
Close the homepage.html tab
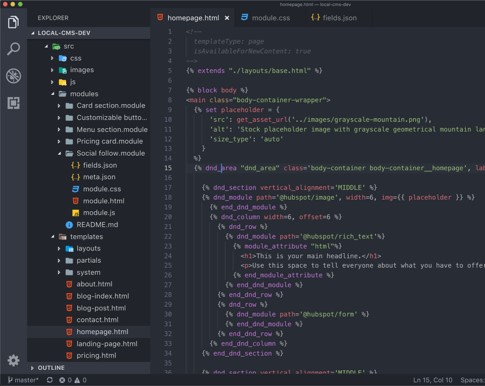coord(227,18)
